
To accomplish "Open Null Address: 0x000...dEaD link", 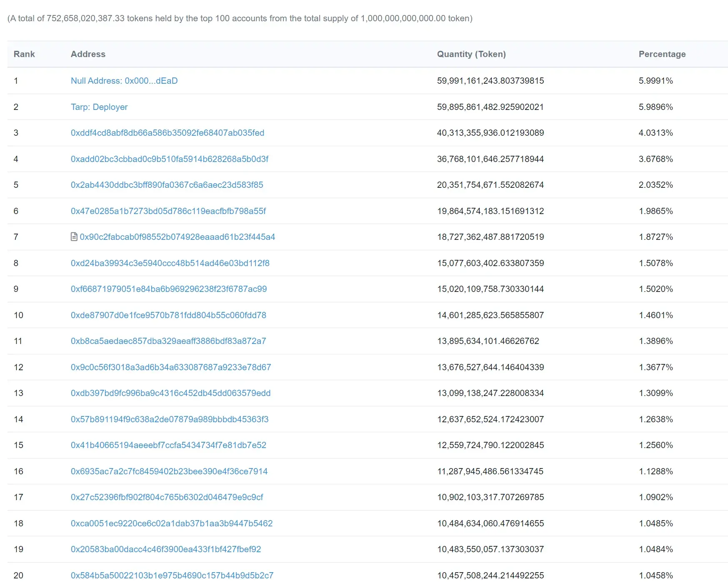I will click(124, 81).
